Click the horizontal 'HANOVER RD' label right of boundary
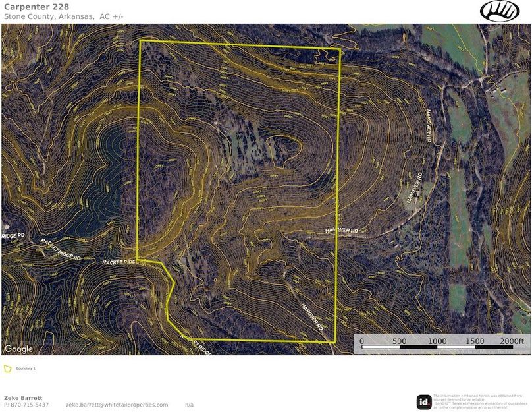Viewport: 532px width, 412px height. [342, 231]
